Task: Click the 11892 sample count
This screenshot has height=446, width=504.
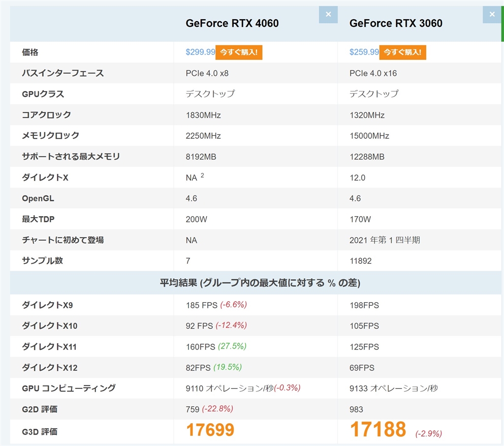Action: pyautogui.click(x=361, y=261)
